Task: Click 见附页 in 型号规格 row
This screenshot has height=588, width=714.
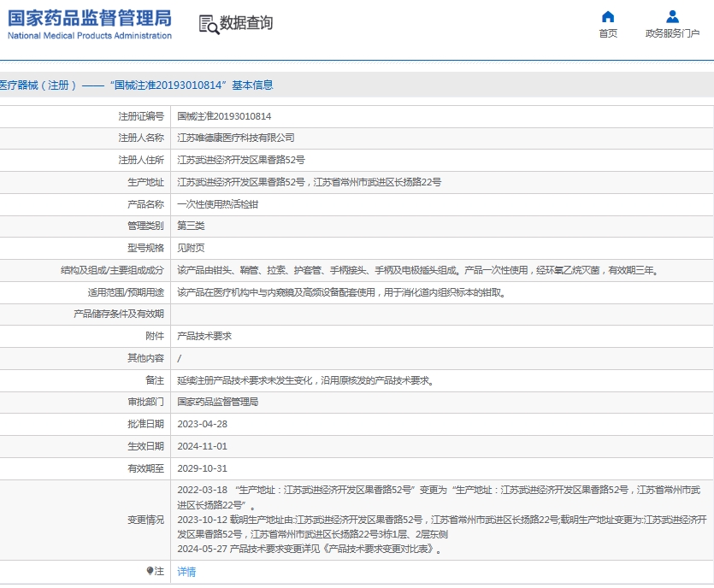Action: coord(191,248)
